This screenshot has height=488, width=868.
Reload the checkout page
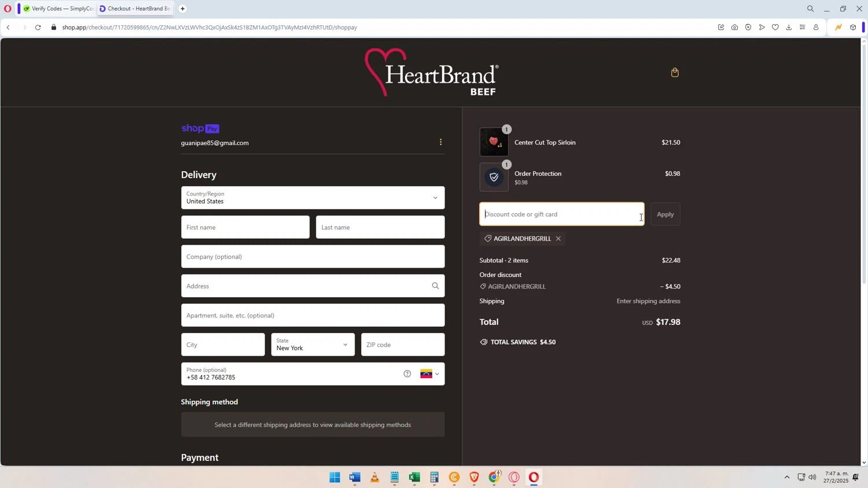38,27
